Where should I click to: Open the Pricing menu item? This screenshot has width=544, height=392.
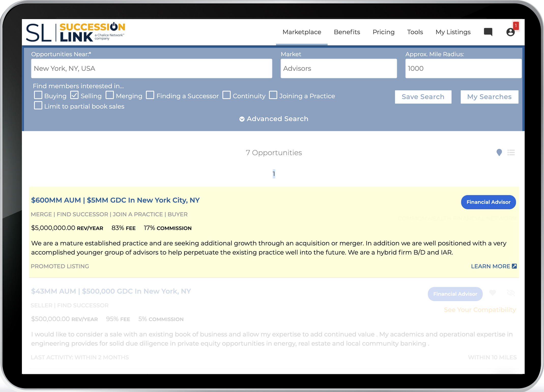[x=383, y=32]
